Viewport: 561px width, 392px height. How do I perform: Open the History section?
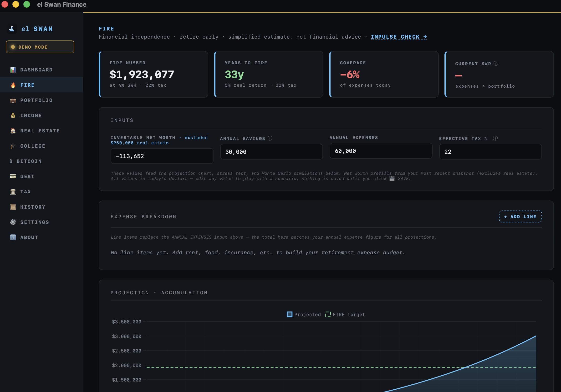[x=33, y=207]
